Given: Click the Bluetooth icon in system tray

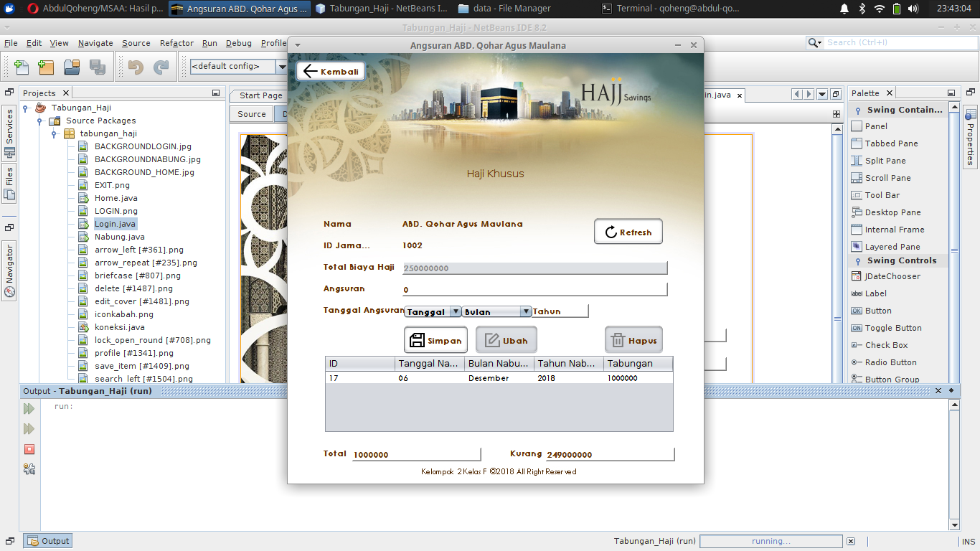Looking at the screenshot, I should [x=862, y=9].
